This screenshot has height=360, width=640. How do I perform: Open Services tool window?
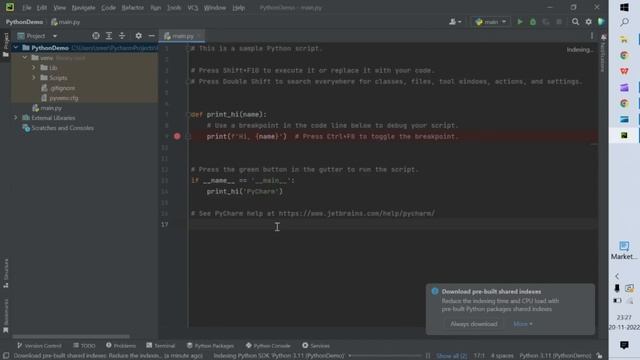(x=316, y=346)
